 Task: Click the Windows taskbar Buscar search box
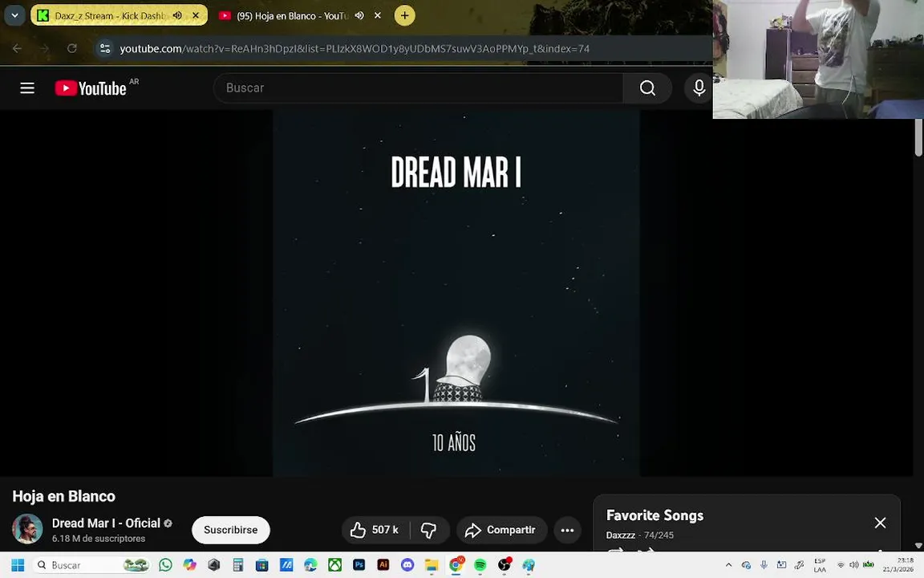91,565
